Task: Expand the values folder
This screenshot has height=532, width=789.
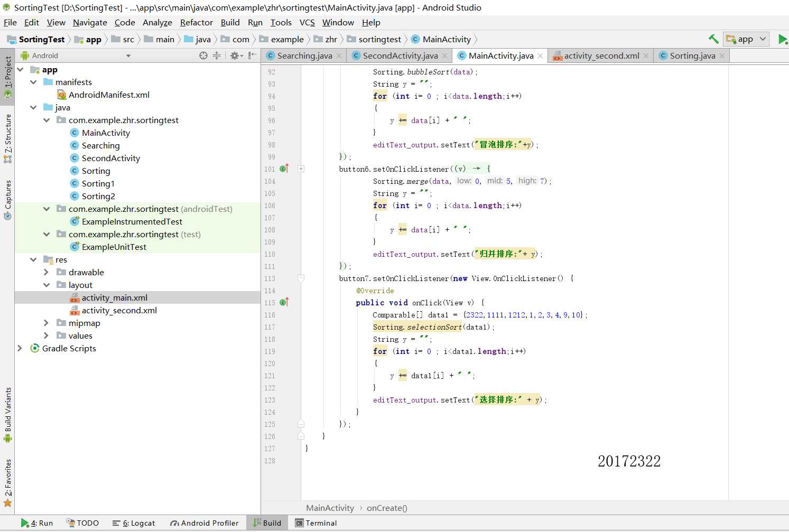Action: (x=47, y=336)
